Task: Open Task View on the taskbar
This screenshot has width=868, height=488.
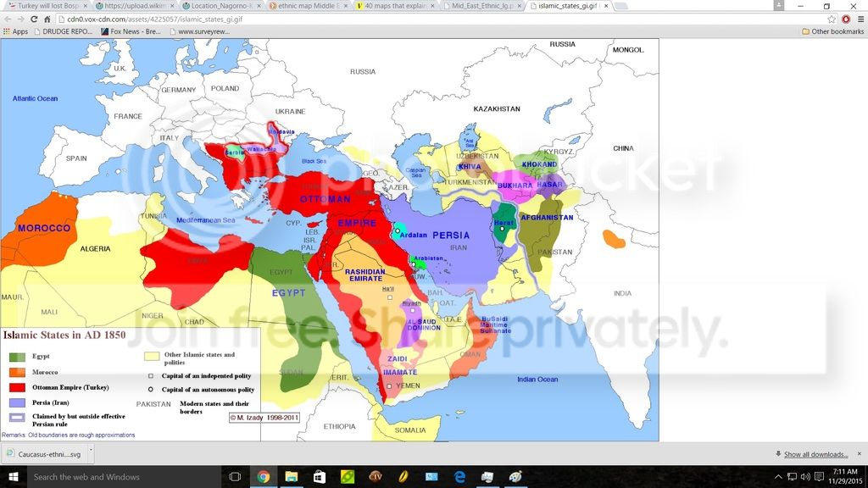Action: click(235, 476)
